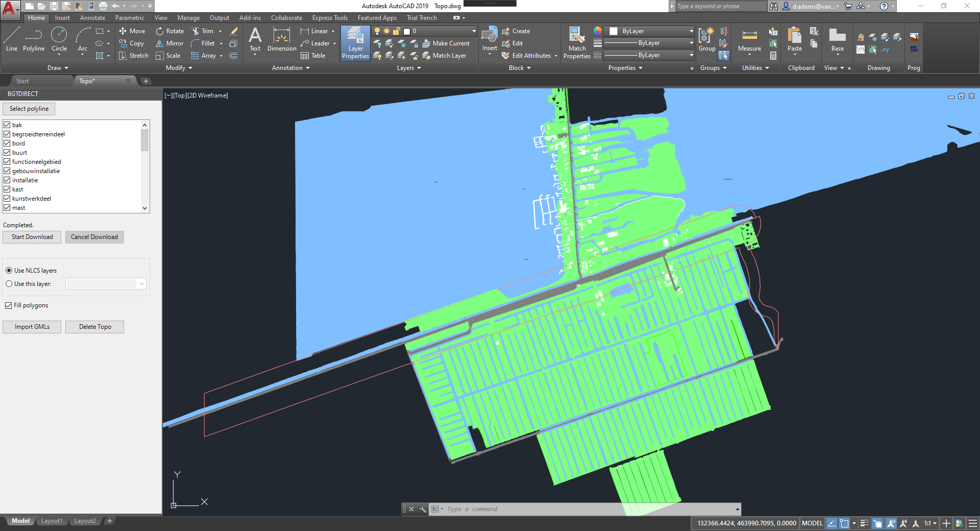
Task: Click the Import GMLs button
Action: [32, 327]
